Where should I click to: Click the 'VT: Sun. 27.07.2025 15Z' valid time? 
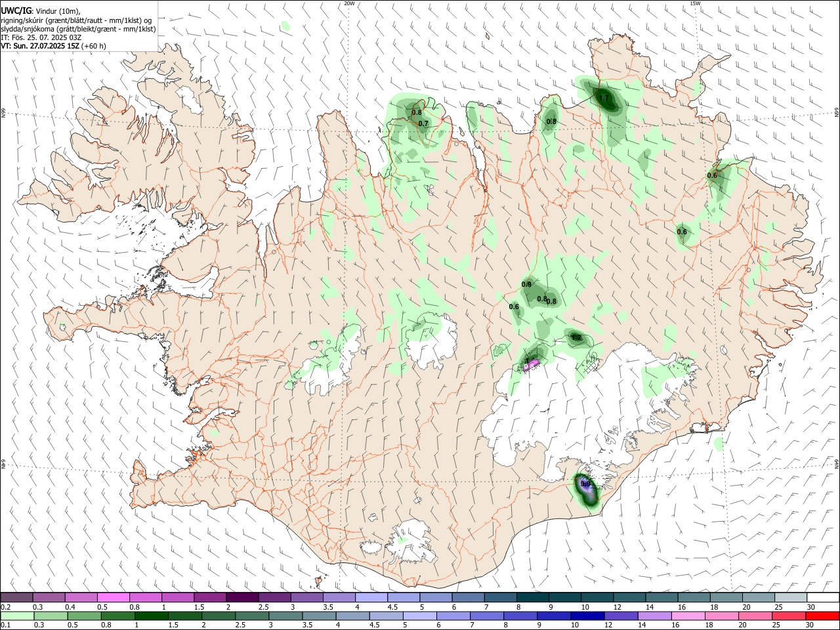point(41,46)
